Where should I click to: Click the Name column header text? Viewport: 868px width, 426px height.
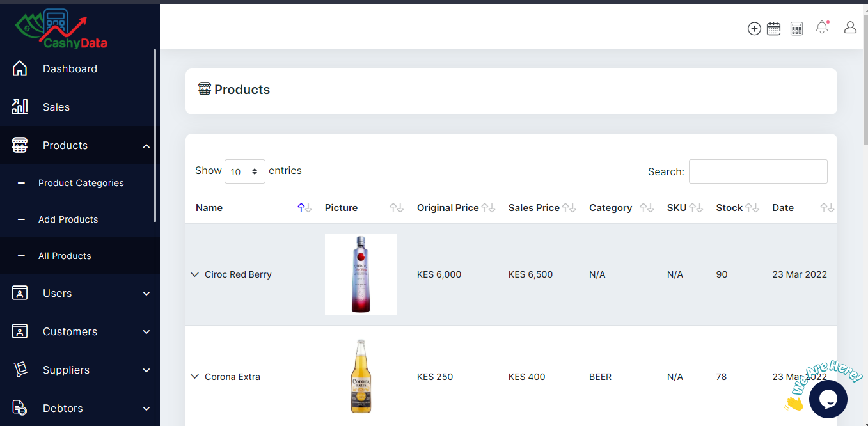point(209,208)
